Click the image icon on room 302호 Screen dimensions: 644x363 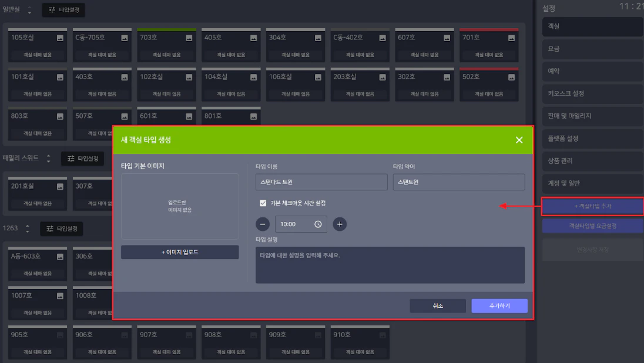click(x=447, y=77)
